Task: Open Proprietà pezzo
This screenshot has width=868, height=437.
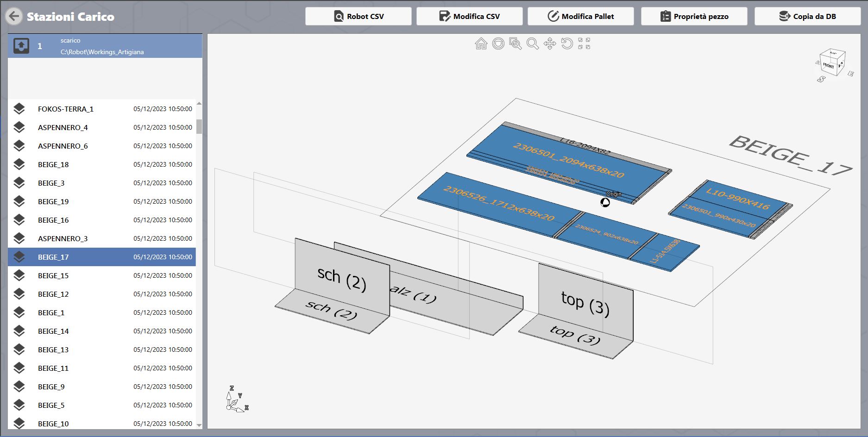Action: click(x=694, y=16)
